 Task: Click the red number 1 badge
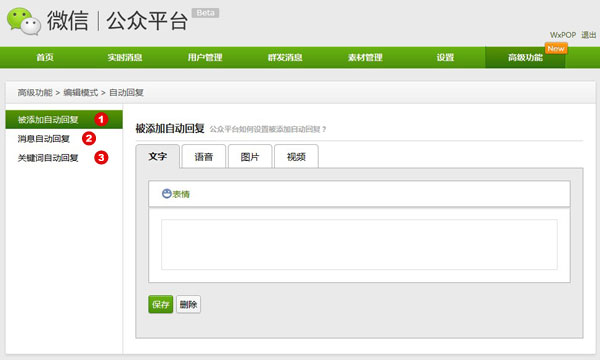point(101,119)
